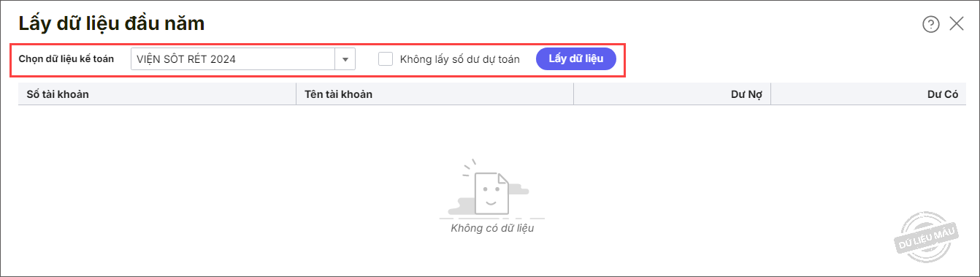Click divider between Số tài khoản and Tên tài khoản
Viewport: 980px width, 277px height.
coord(296,94)
